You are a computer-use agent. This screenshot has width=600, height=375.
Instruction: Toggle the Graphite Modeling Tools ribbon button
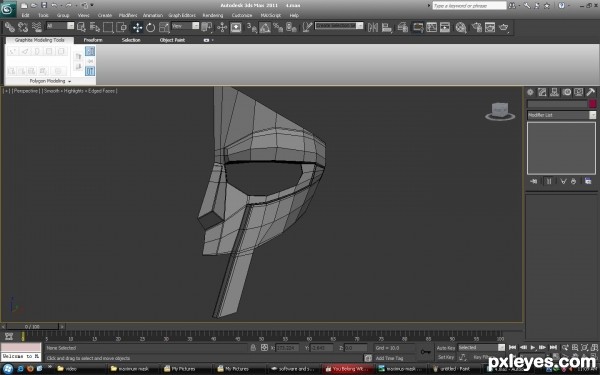(x=417, y=27)
